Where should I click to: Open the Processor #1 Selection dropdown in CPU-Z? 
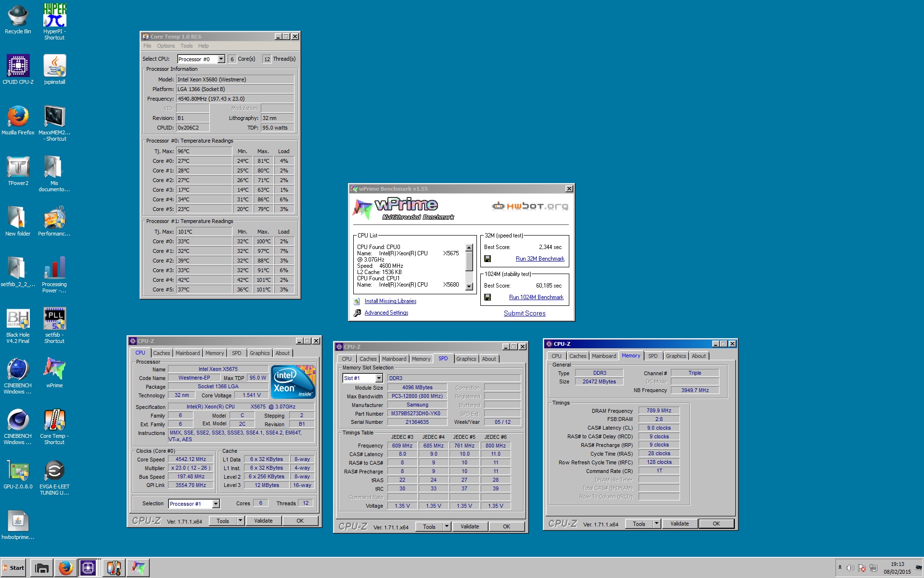[216, 504]
